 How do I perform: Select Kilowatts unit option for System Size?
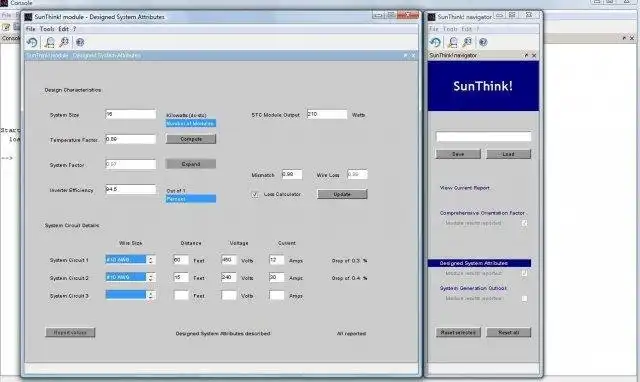click(187, 115)
